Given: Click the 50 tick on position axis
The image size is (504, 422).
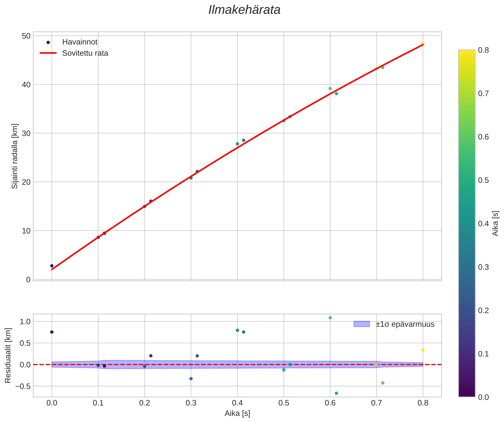Looking at the screenshot, I should (26, 36).
